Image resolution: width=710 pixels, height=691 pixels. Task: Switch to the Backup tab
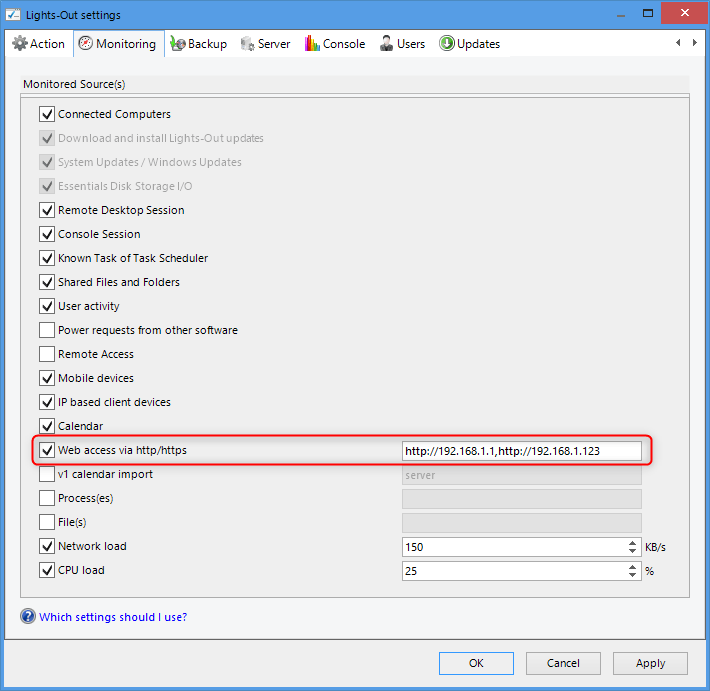(198, 44)
